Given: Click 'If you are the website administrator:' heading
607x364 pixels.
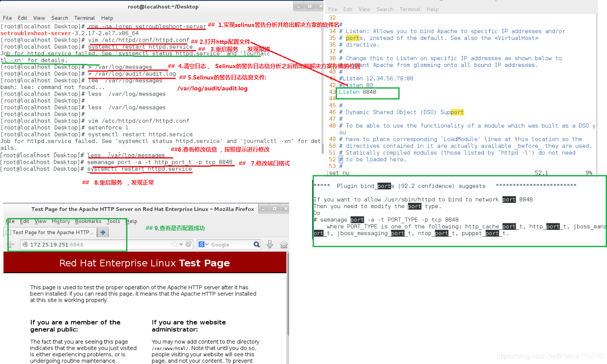Looking at the screenshot, I should tap(189, 326).
